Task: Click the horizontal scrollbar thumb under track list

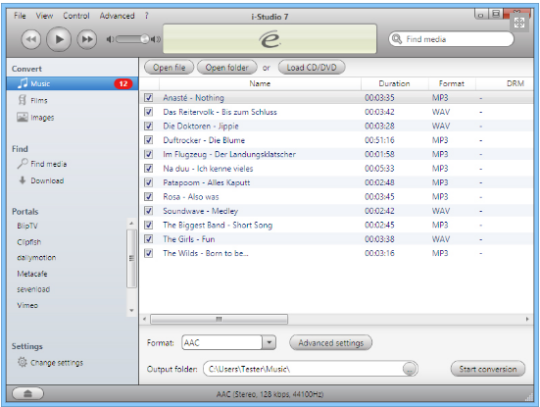Action: (219, 319)
